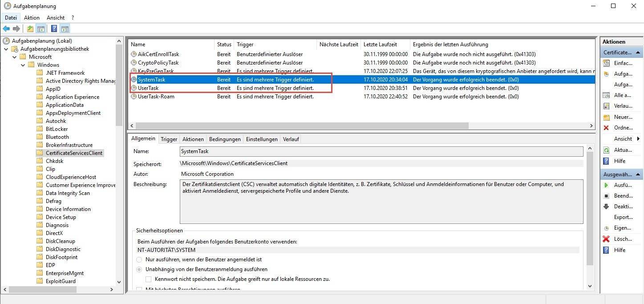Toggle the console tree pane toolbar icon
This screenshot has height=304, width=644.
pos(41,29)
